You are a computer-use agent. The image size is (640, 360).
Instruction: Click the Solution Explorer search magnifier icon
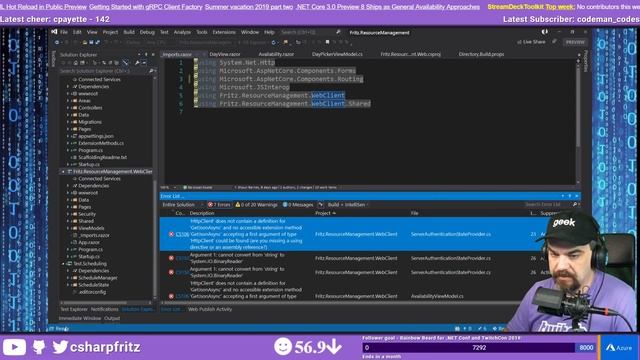151,71
